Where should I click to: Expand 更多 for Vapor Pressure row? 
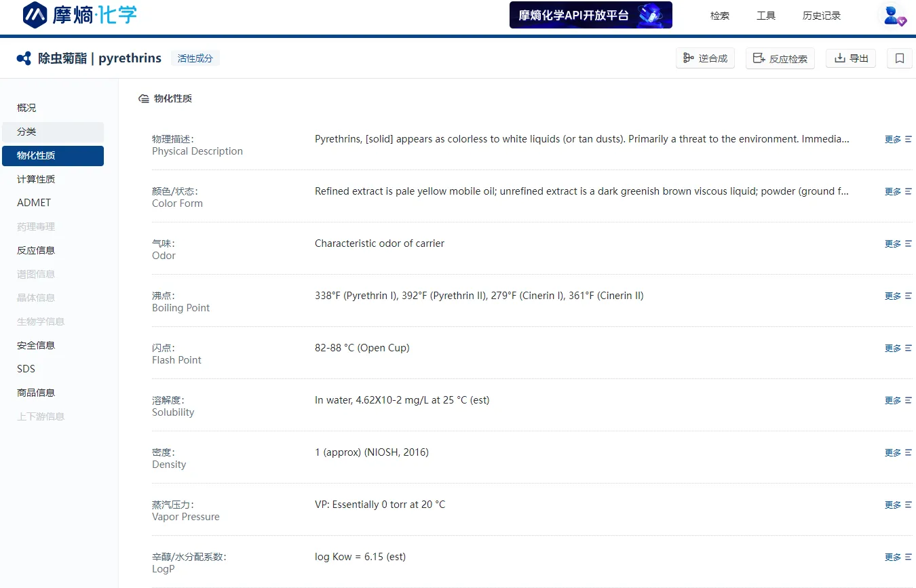click(893, 505)
